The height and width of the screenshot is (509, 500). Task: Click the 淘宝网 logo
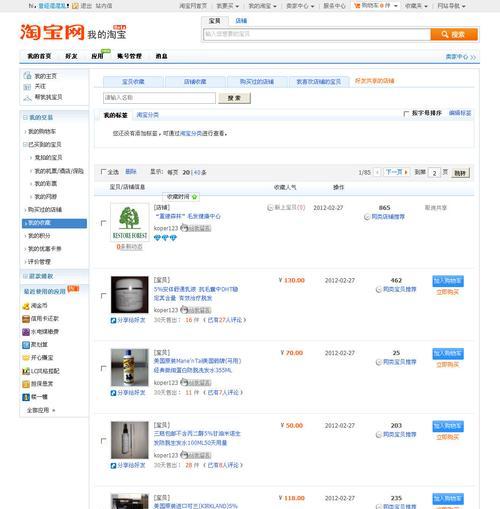52,32
